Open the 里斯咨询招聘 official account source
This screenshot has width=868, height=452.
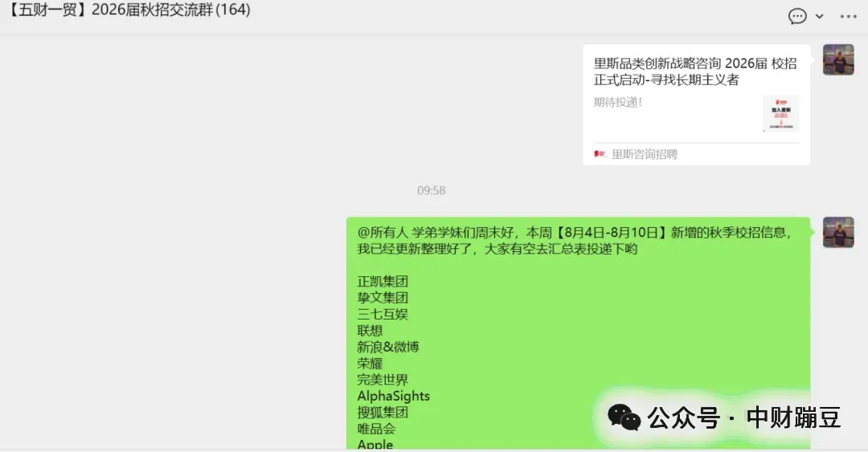tap(645, 154)
